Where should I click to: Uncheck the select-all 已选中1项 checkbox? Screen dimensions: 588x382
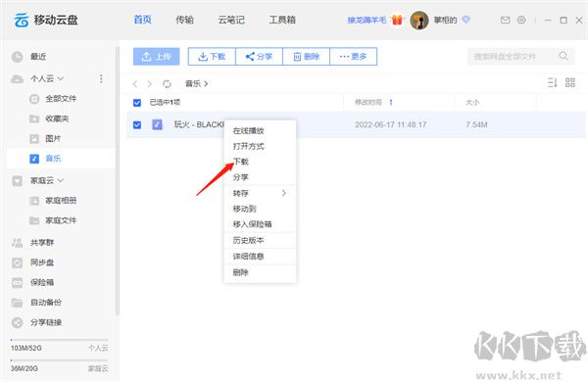(x=137, y=102)
